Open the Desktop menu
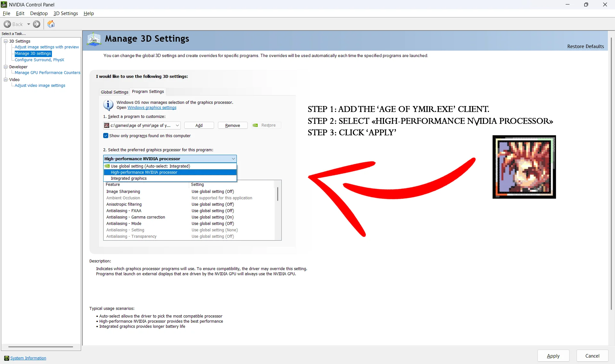615x364 pixels. (38, 13)
